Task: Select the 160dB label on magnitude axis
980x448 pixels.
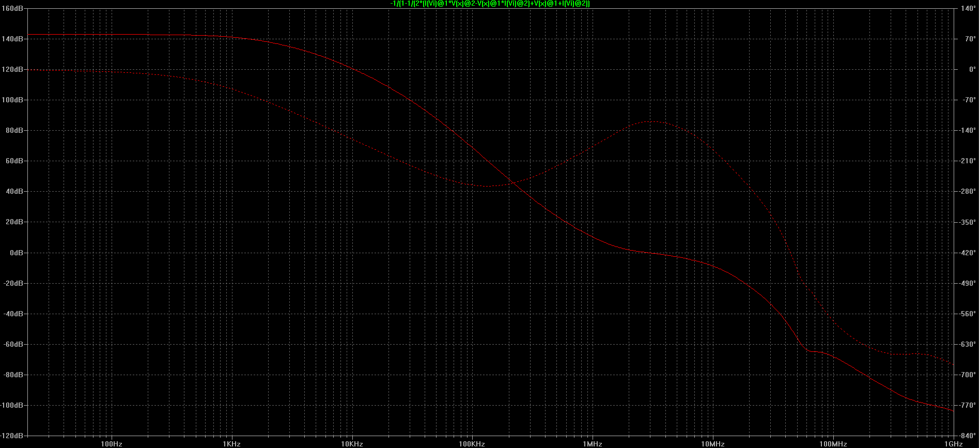Action: pos(12,8)
